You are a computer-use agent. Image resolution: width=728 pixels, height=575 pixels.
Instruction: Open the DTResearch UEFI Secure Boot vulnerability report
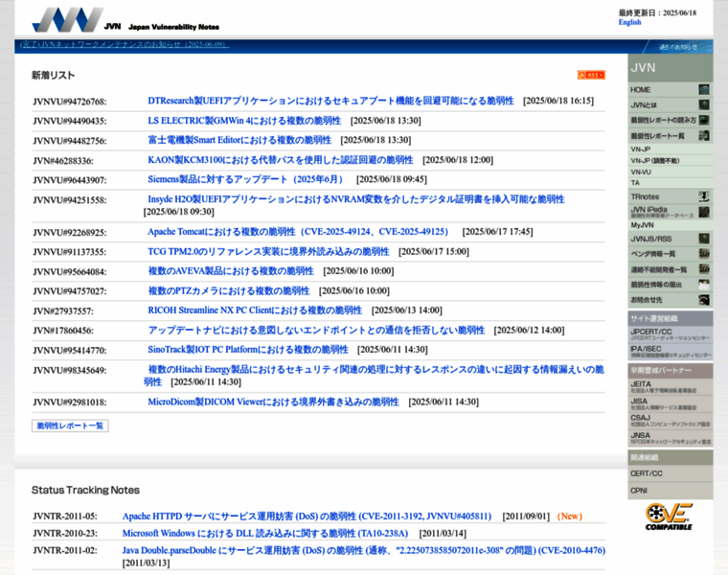pos(330,101)
